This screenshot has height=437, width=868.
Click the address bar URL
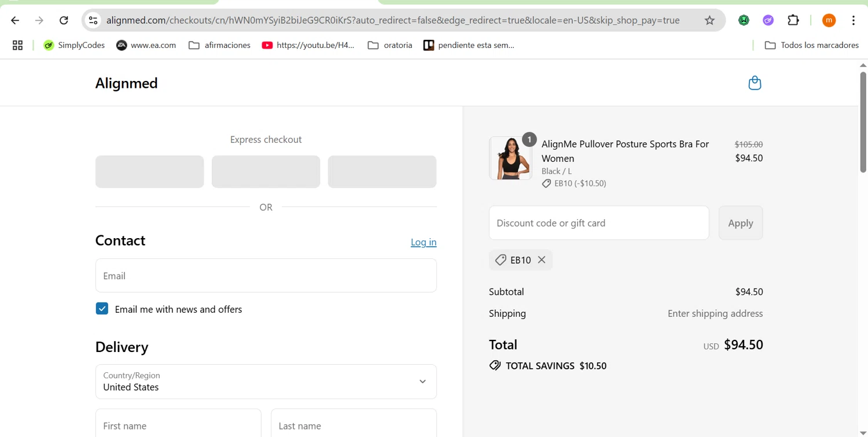[393, 20]
